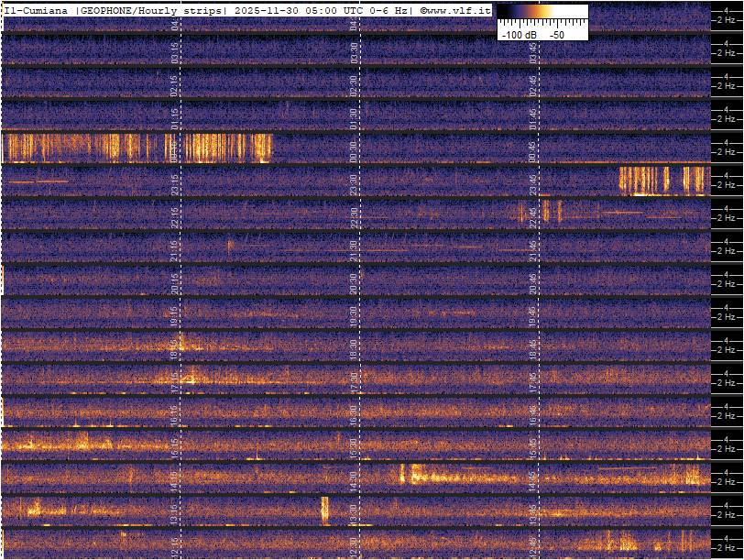Select the 14:30 time marker
Screen dimensions: 744x560
coord(354,478)
